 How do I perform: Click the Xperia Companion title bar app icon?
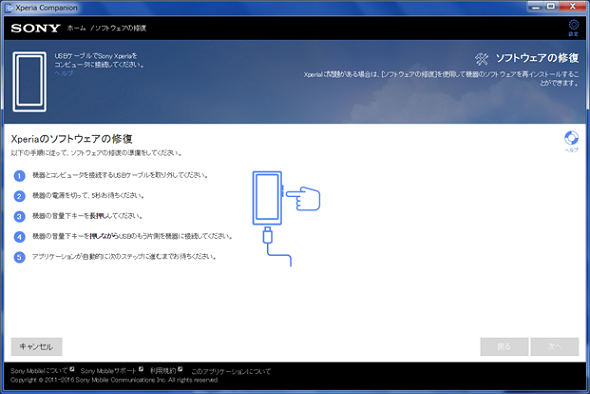(x=8, y=8)
